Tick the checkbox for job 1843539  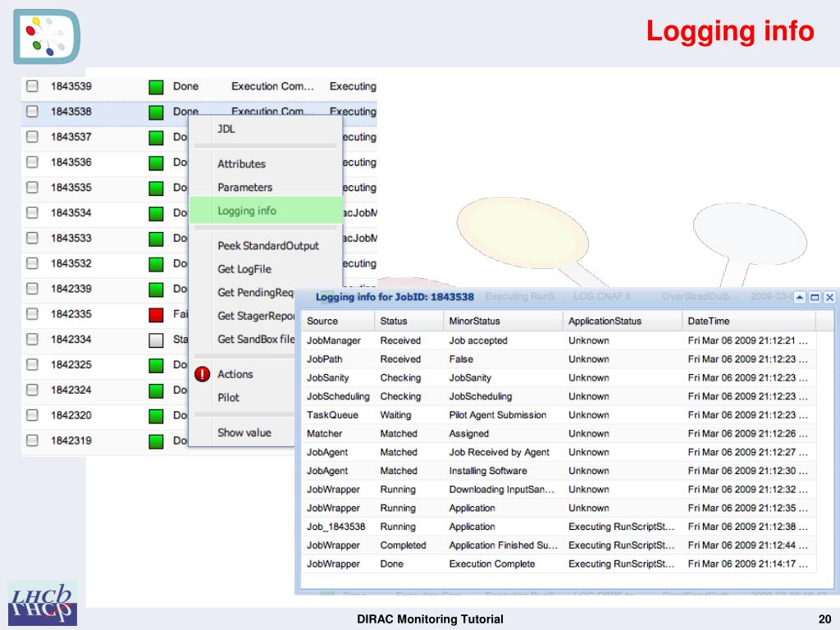(x=32, y=85)
